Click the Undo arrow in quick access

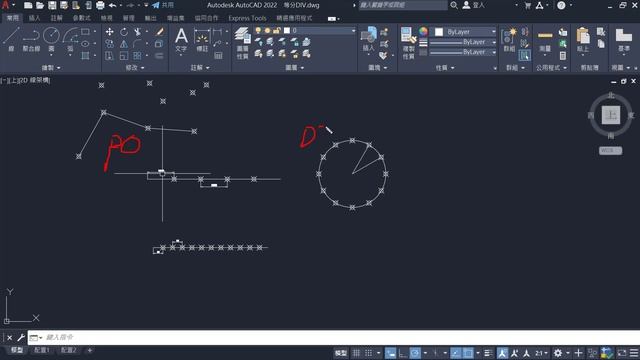[x=113, y=5]
